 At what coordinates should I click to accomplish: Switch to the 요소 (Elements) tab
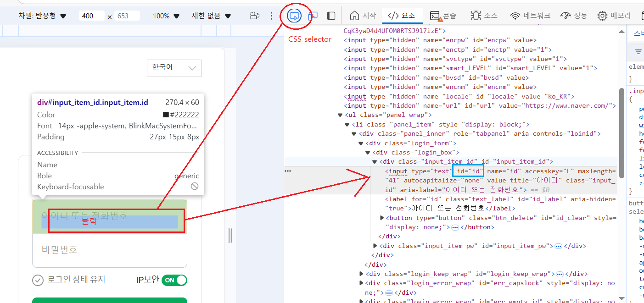point(402,16)
